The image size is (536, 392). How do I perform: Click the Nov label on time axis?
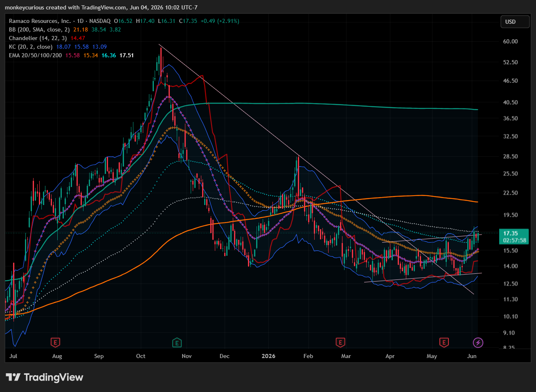click(x=187, y=356)
